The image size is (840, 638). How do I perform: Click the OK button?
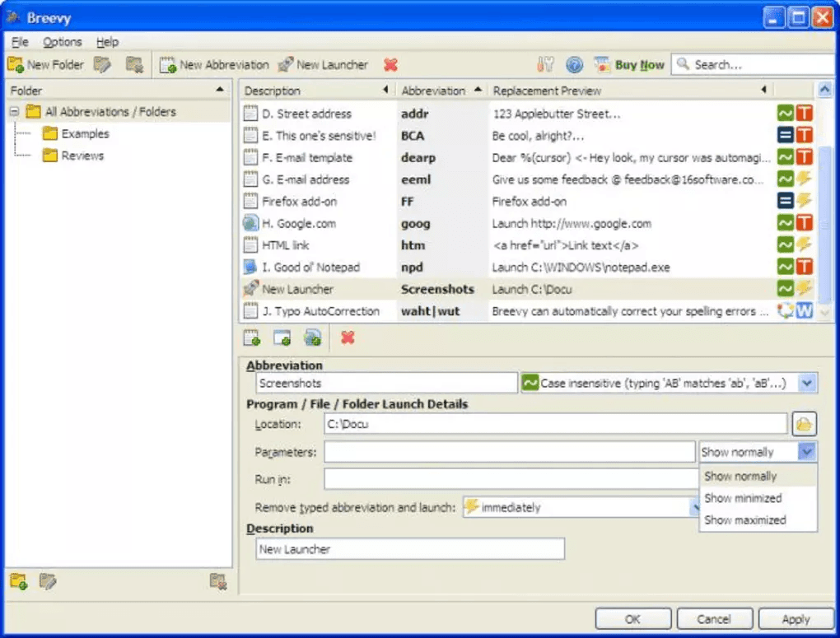coord(632,619)
